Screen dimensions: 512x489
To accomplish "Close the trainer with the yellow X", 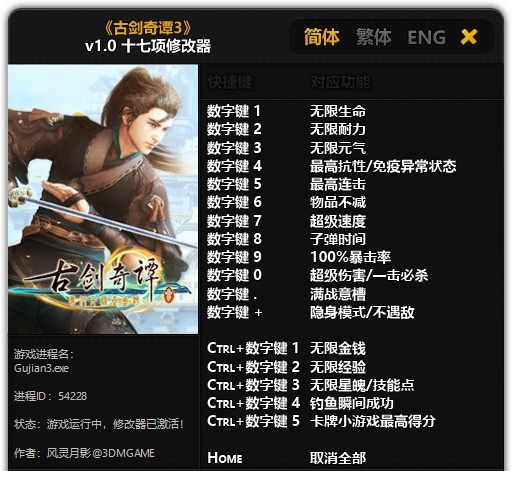I will point(468,37).
